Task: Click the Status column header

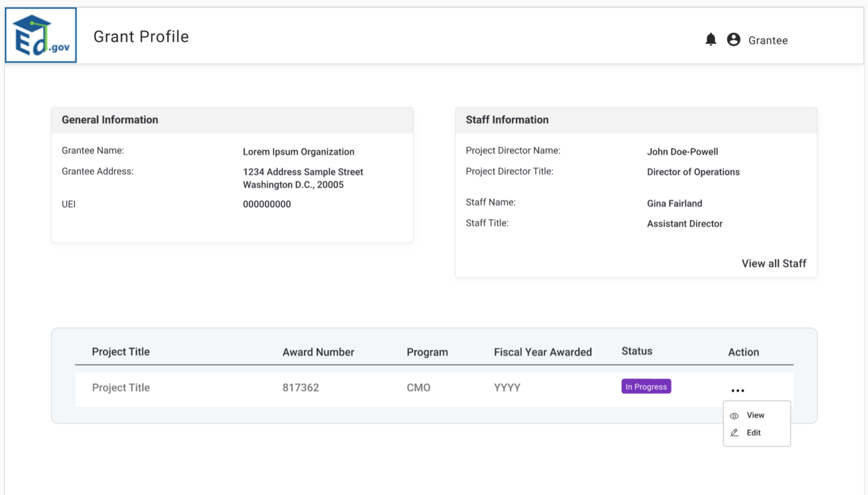Action: pyautogui.click(x=637, y=351)
